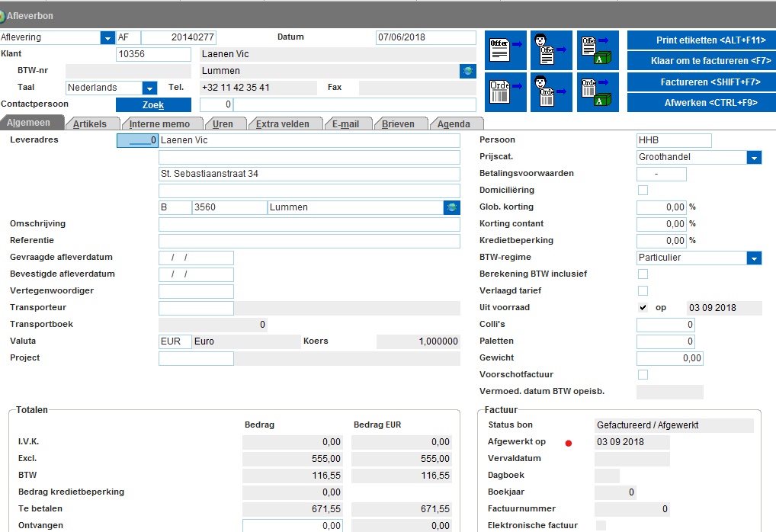Click the Offer icon with green box
The image size is (776, 532).
(597, 50)
